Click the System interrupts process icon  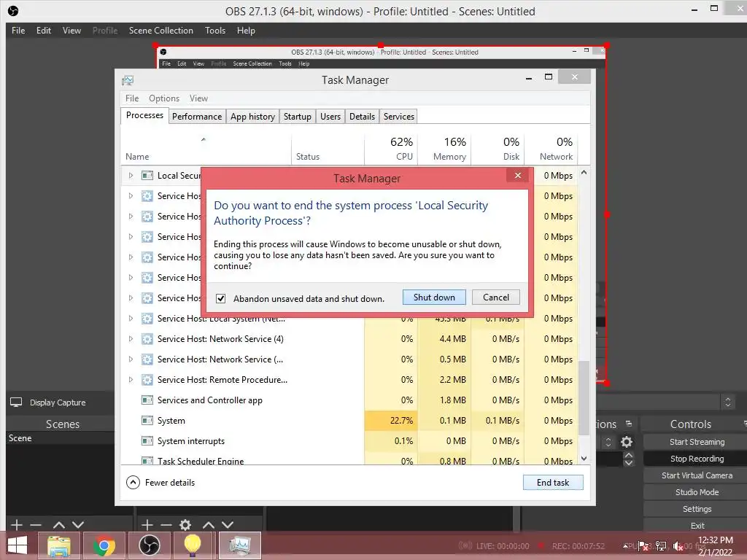(147, 441)
